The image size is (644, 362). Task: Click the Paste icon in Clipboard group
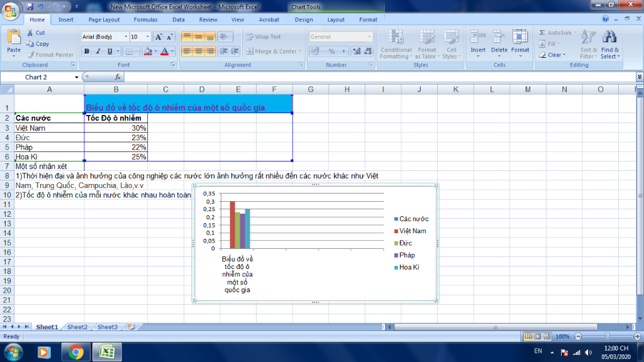(13, 38)
